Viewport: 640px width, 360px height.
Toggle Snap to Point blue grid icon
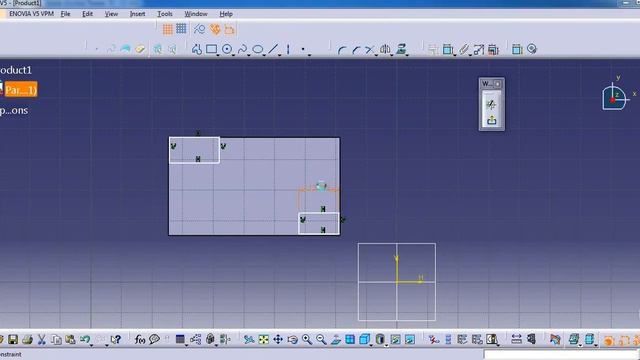181,29
